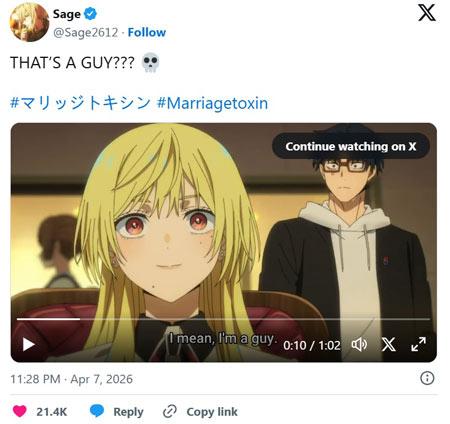Open the X logo in top corner
The width and height of the screenshot is (450, 424).
(427, 13)
